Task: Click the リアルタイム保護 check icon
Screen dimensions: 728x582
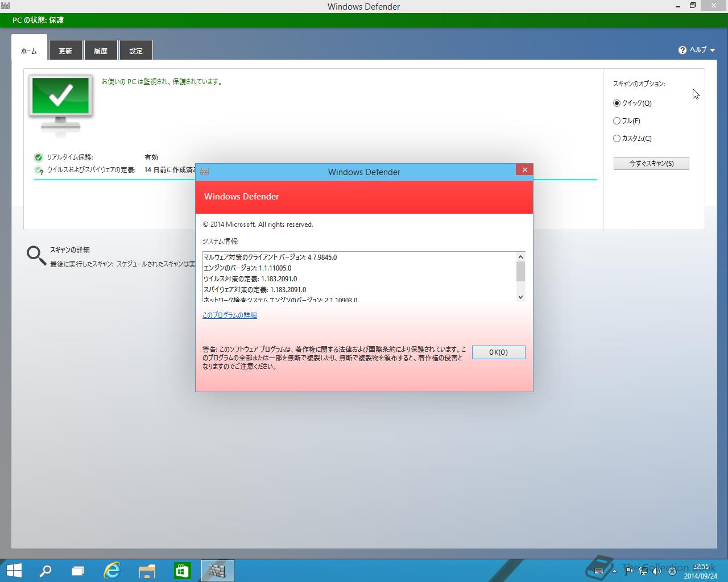Action: (39, 157)
